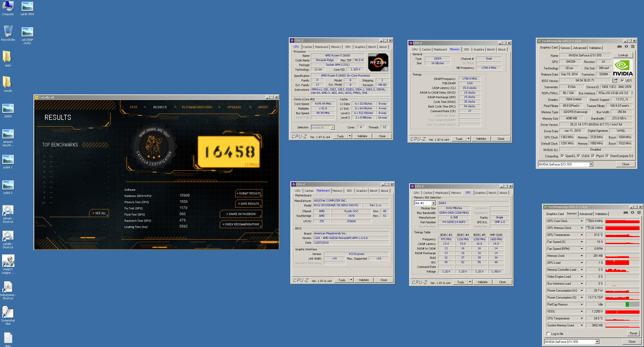
Task: Click the 16458 score display in Catzilla
Action: [x=229, y=152]
